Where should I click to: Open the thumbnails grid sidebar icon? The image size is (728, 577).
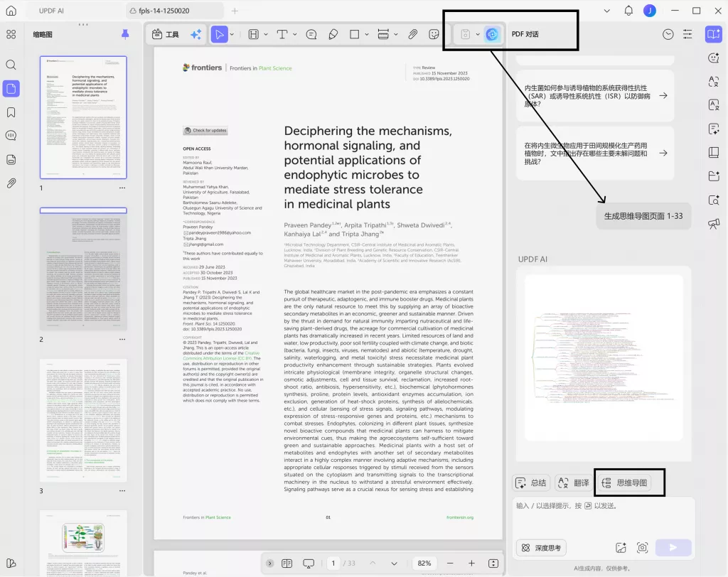(11, 34)
